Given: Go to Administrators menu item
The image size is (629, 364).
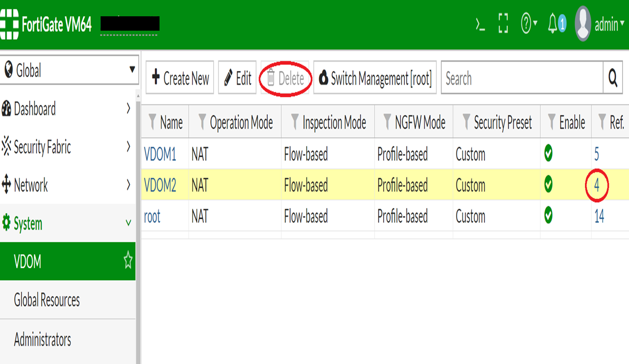Looking at the screenshot, I should 43,340.
